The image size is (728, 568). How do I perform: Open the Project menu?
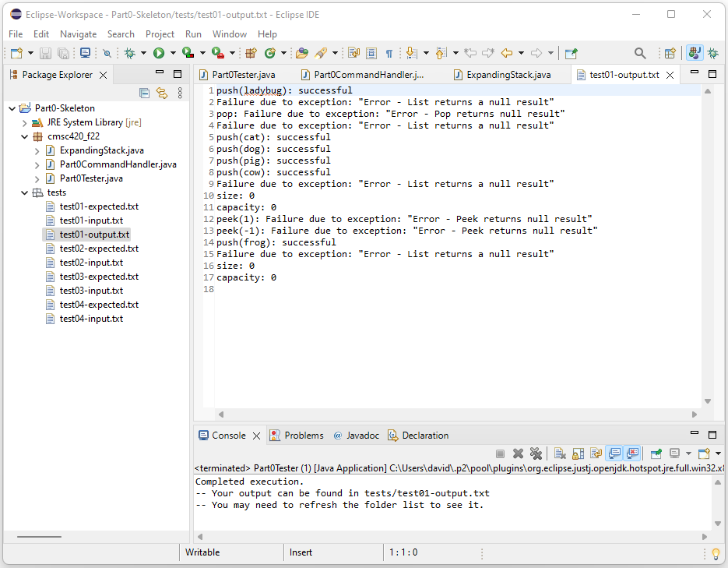pos(160,34)
